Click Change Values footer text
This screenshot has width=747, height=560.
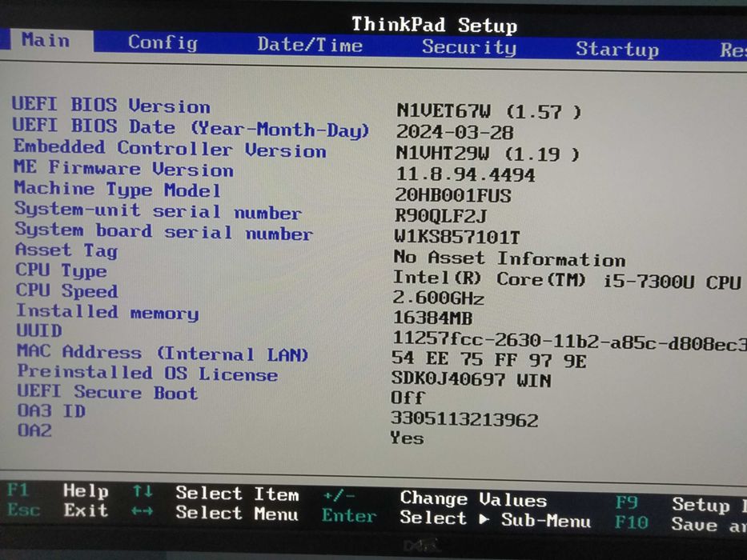pos(473,499)
